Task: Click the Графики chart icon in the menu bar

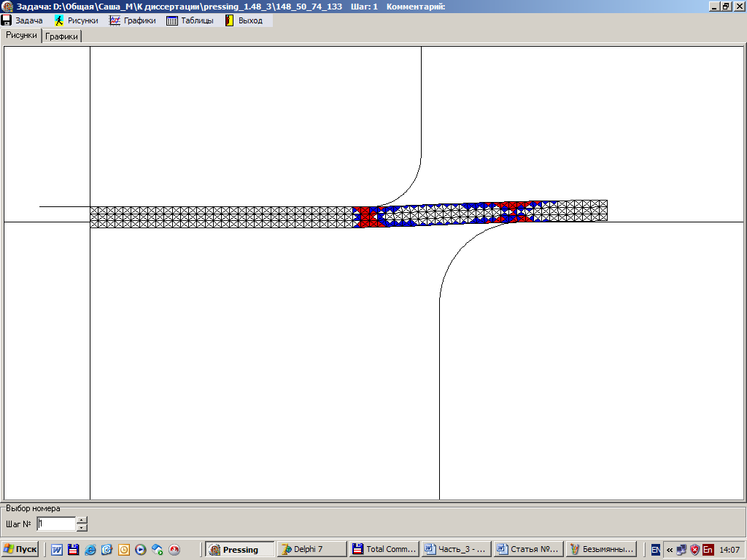Action: [x=115, y=20]
